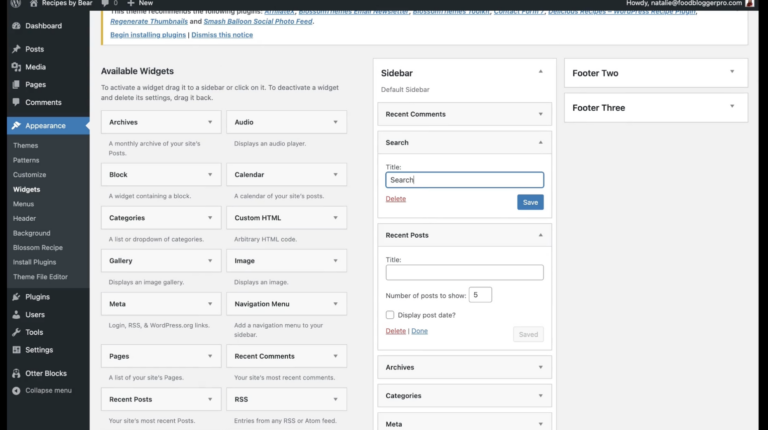Expand the Block available widget
This screenshot has width=768, height=430.
[x=210, y=174]
